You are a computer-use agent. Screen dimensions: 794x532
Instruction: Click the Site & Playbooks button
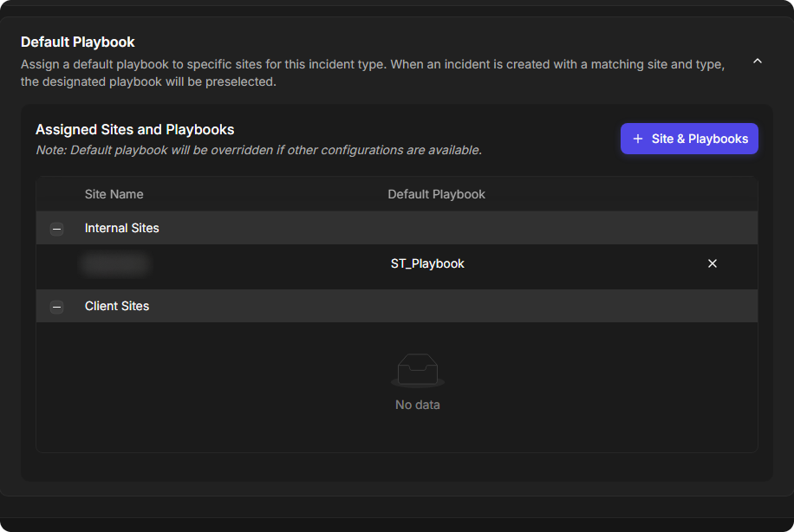pyautogui.click(x=689, y=139)
